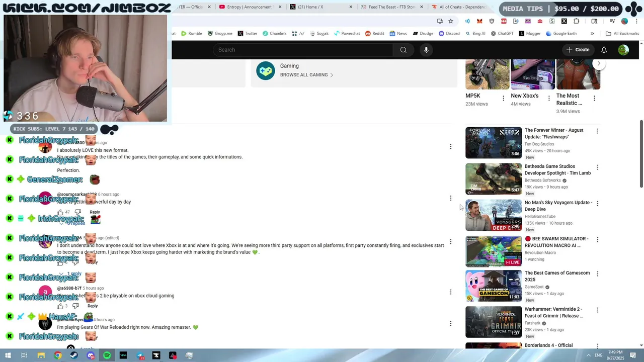Open options menu for MP5K short
The height and width of the screenshot is (362, 644).
click(503, 99)
